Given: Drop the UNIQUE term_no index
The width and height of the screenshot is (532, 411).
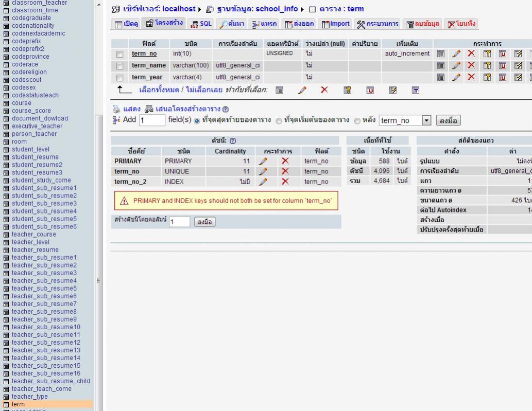Looking at the screenshot, I should point(285,171).
